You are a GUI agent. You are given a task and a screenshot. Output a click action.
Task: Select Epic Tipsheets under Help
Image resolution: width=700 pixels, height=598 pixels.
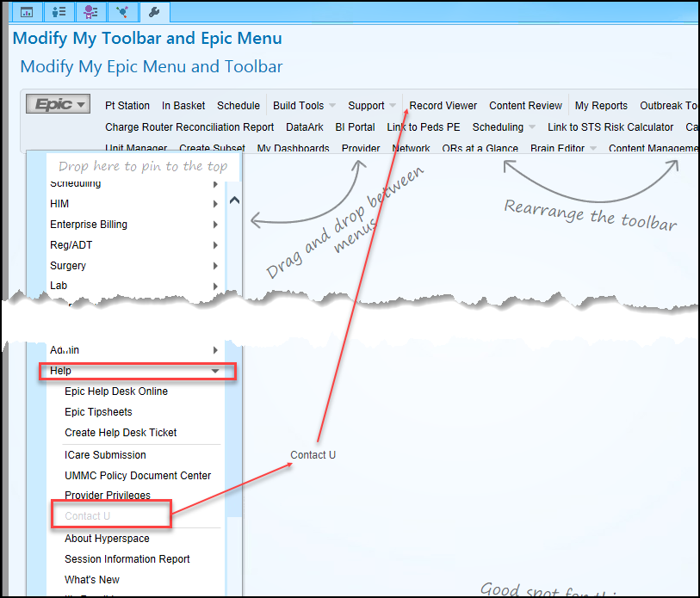[98, 412]
